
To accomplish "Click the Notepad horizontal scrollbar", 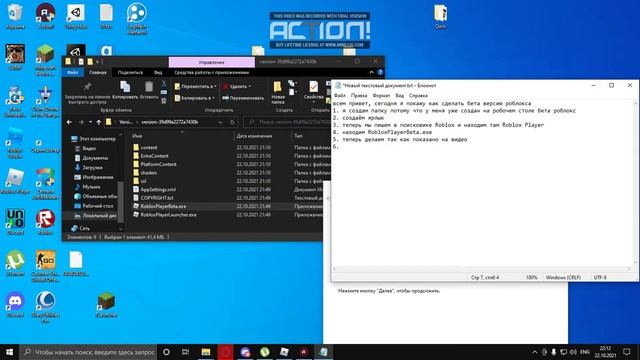I will tap(482, 269).
